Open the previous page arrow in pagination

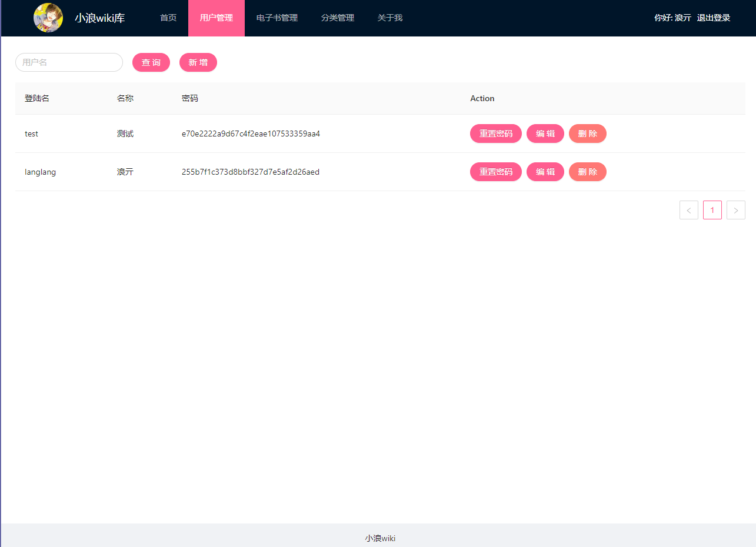coord(688,210)
